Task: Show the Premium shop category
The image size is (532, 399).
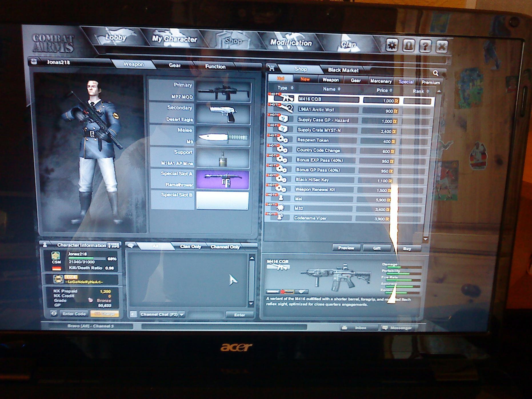Action: (431, 83)
